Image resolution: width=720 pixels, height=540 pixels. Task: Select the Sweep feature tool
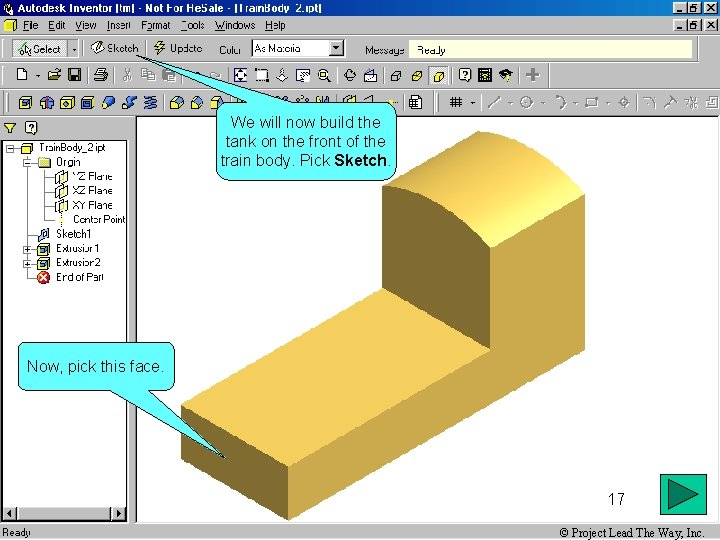tap(129, 102)
